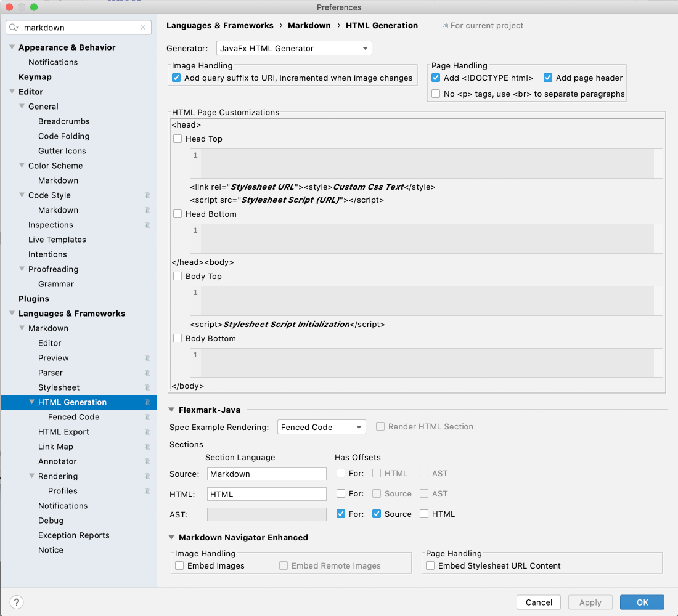Toggle Add query suffix to URI checkbox
The width and height of the screenshot is (678, 616).
pyautogui.click(x=176, y=78)
